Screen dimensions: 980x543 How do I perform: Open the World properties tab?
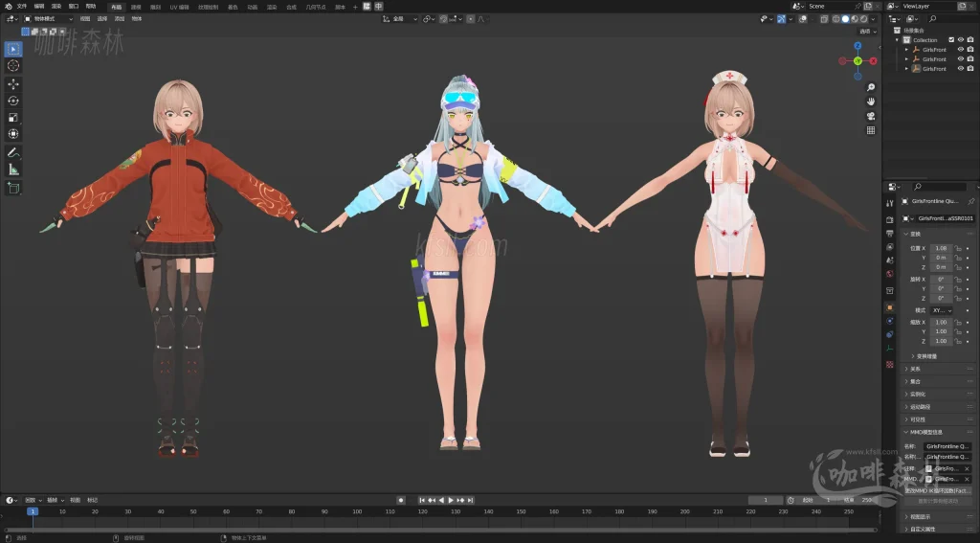pyautogui.click(x=890, y=274)
